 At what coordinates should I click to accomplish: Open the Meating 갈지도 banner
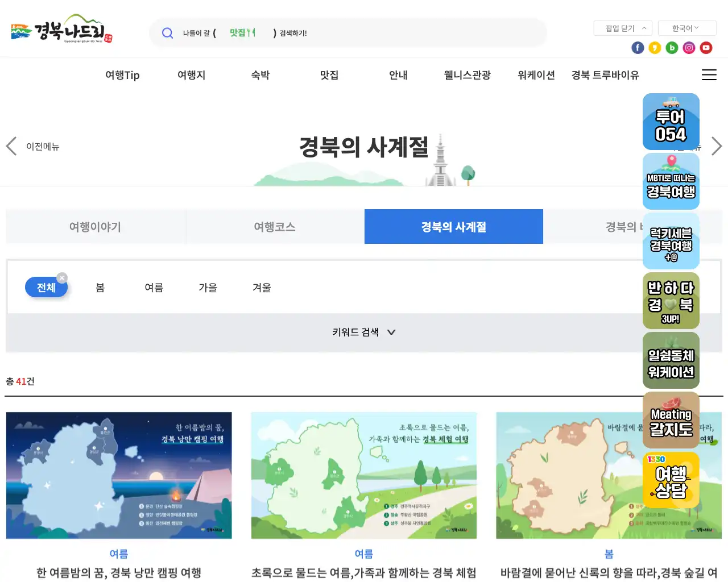tap(671, 420)
